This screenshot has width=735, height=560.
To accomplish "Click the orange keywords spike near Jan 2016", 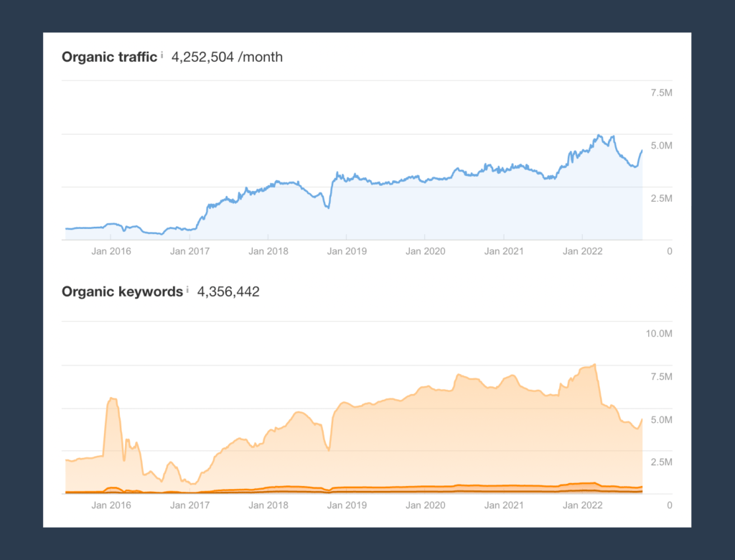I will pos(112,399).
